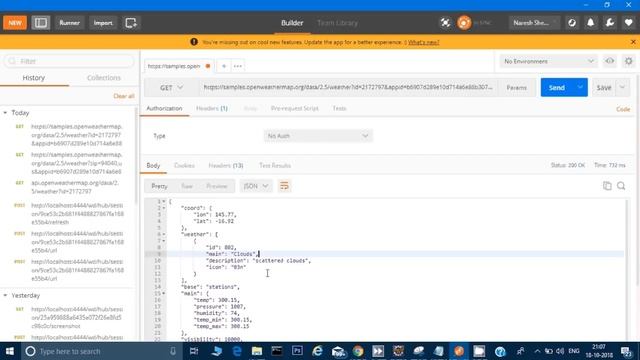Switch to the Builder tab
The height and width of the screenshot is (360, 640).
tap(292, 23)
